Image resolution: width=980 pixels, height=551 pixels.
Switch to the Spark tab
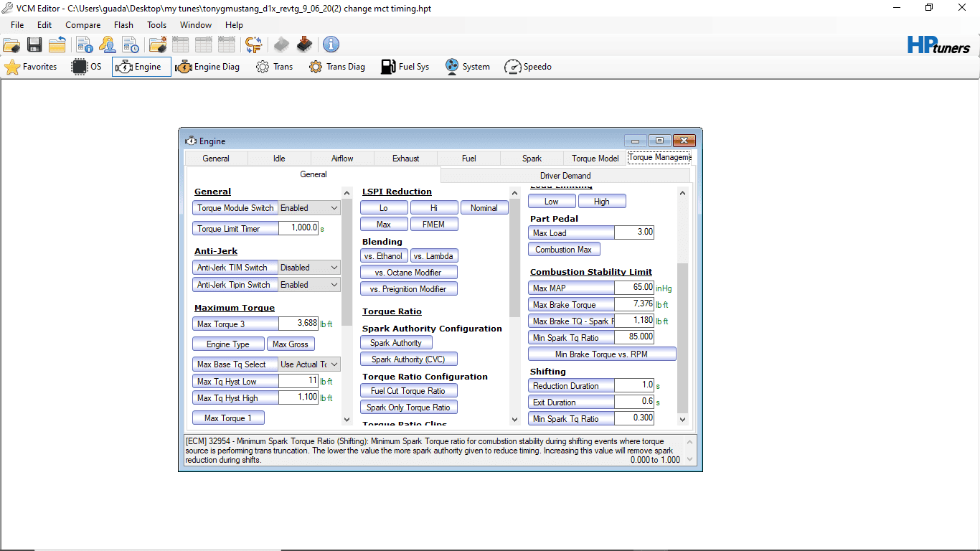pos(532,159)
